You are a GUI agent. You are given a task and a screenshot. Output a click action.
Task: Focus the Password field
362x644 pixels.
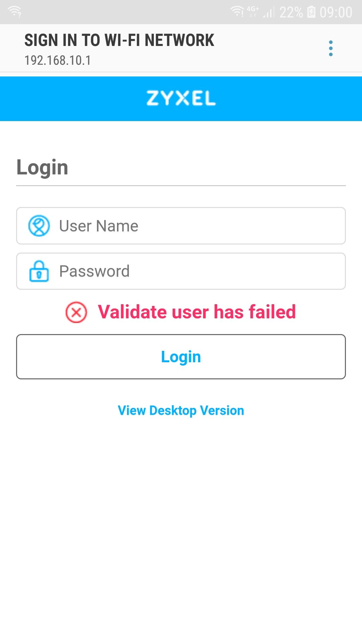coord(181,271)
